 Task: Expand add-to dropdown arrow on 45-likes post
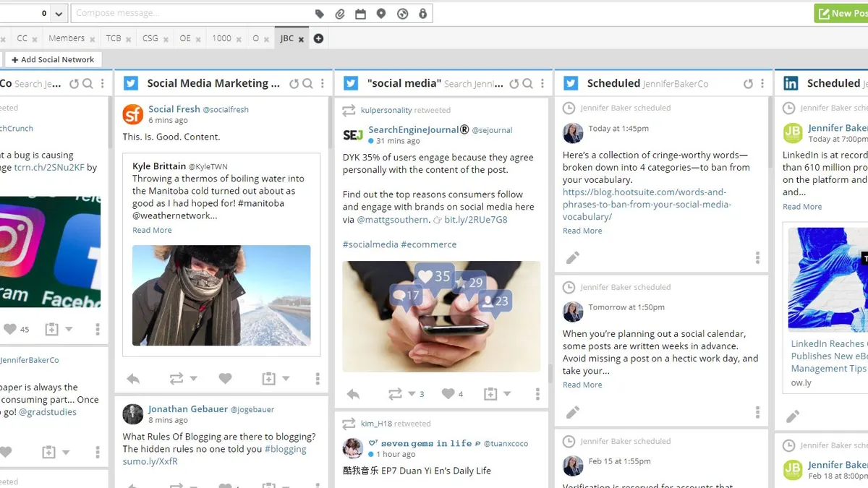click(x=69, y=329)
